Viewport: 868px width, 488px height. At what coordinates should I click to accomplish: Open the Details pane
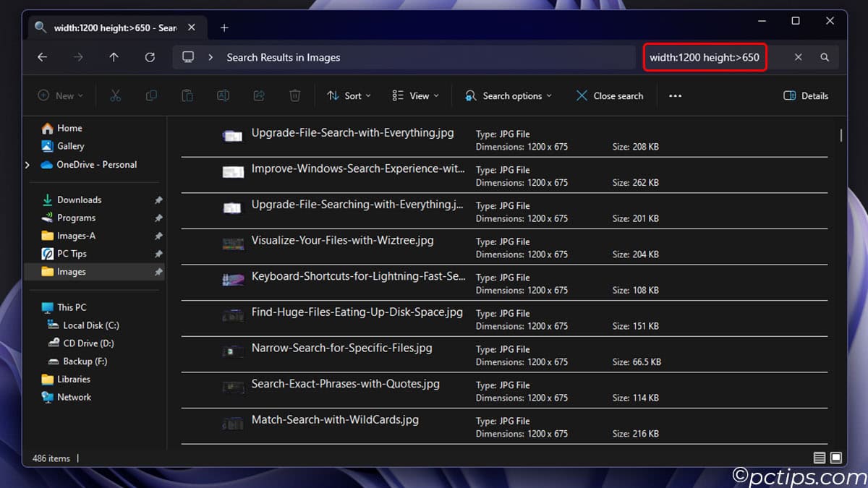pyautogui.click(x=805, y=95)
